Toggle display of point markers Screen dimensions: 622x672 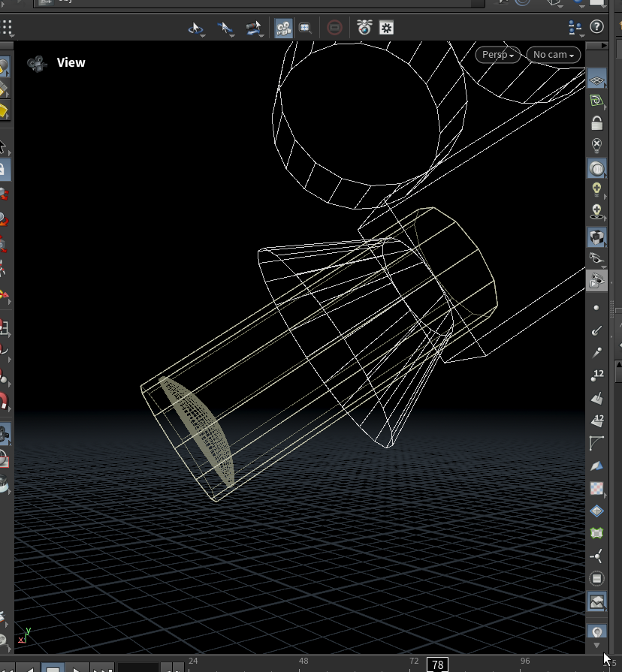(x=596, y=308)
